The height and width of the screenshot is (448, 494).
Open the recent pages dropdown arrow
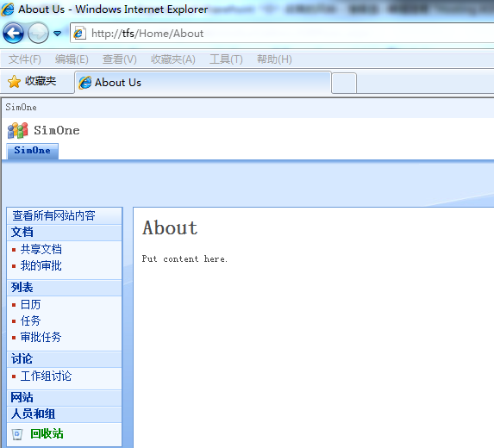[58, 33]
